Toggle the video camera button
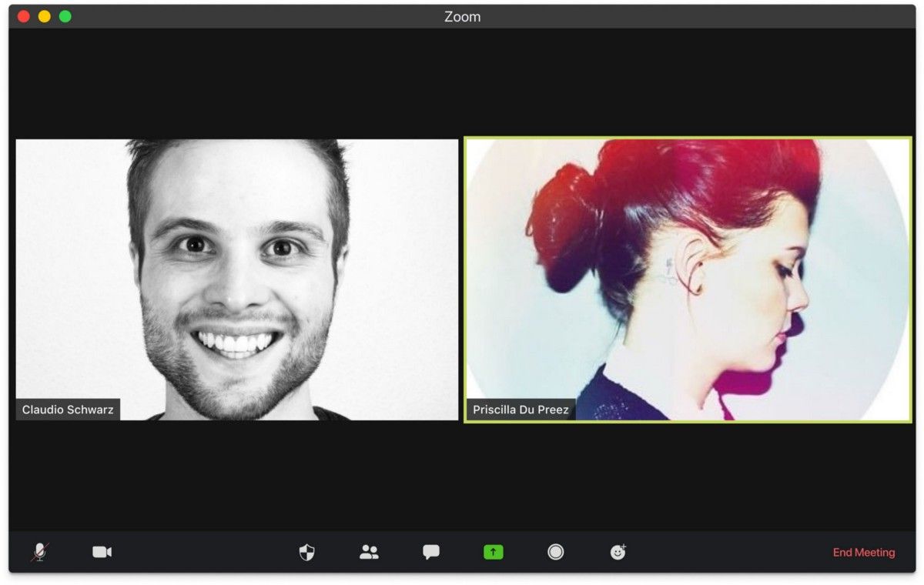The width and height of the screenshot is (924, 585). (102, 552)
